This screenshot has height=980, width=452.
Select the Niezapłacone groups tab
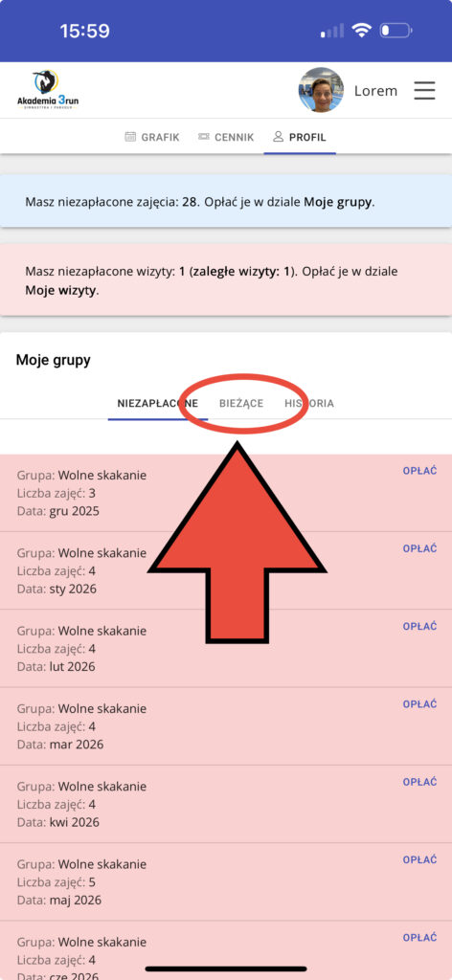[158, 403]
